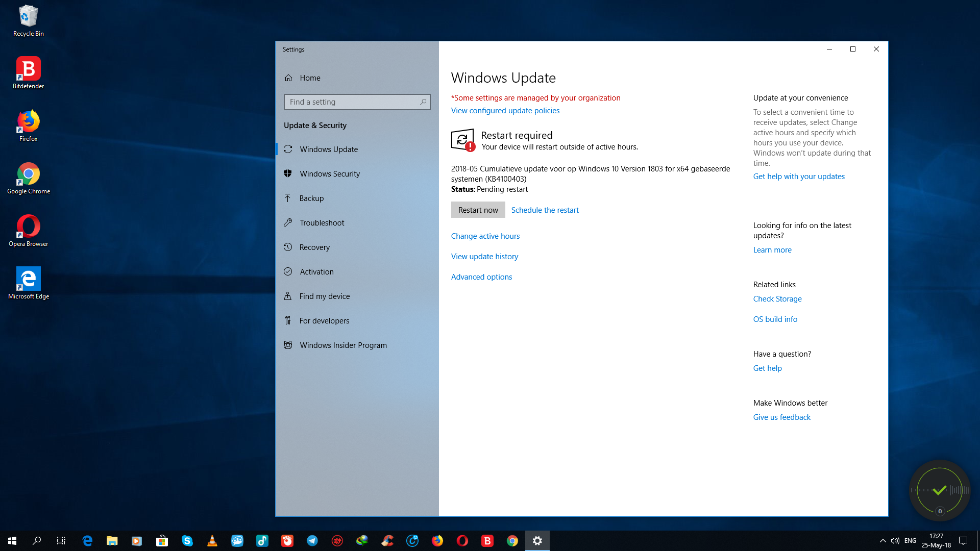The width and height of the screenshot is (980, 551).
Task: Open Advanced options link
Action: click(x=481, y=277)
